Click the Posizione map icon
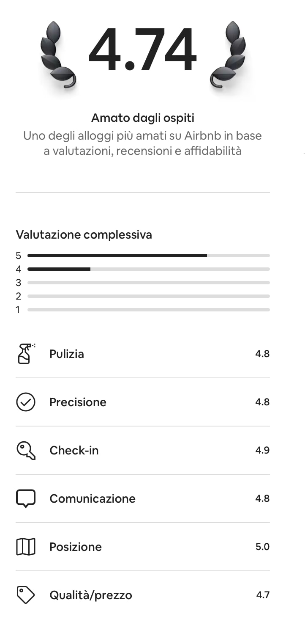This screenshot has width=305, height=644. click(x=26, y=547)
